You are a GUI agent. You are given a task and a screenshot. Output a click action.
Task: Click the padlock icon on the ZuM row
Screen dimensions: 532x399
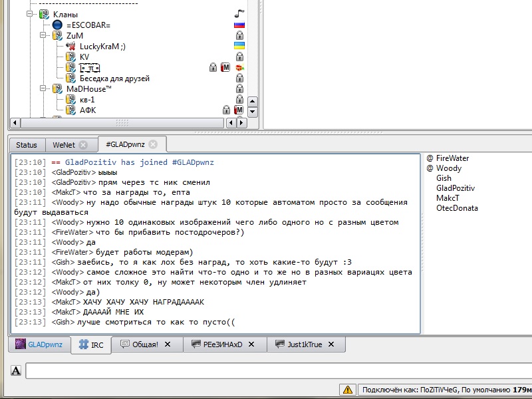[x=239, y=35]
